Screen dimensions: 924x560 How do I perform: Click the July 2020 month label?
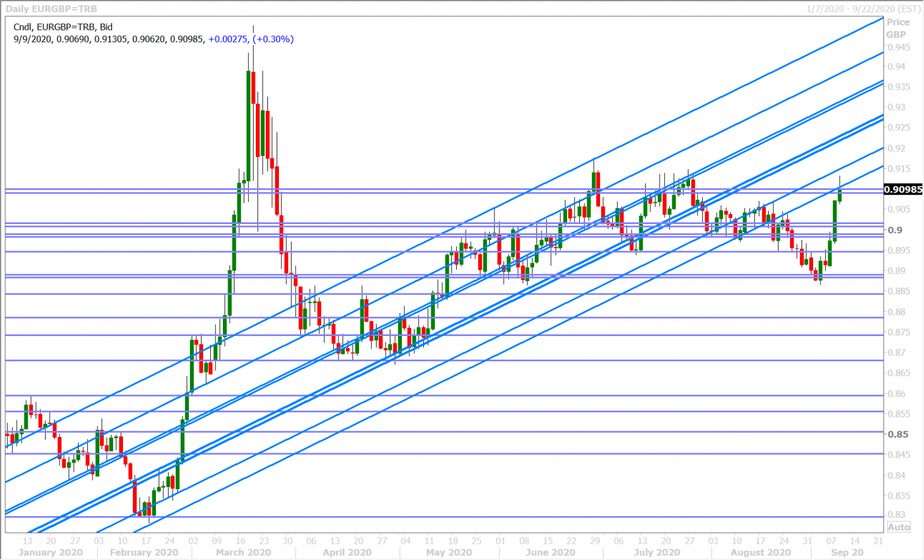[x=657, y=552]
